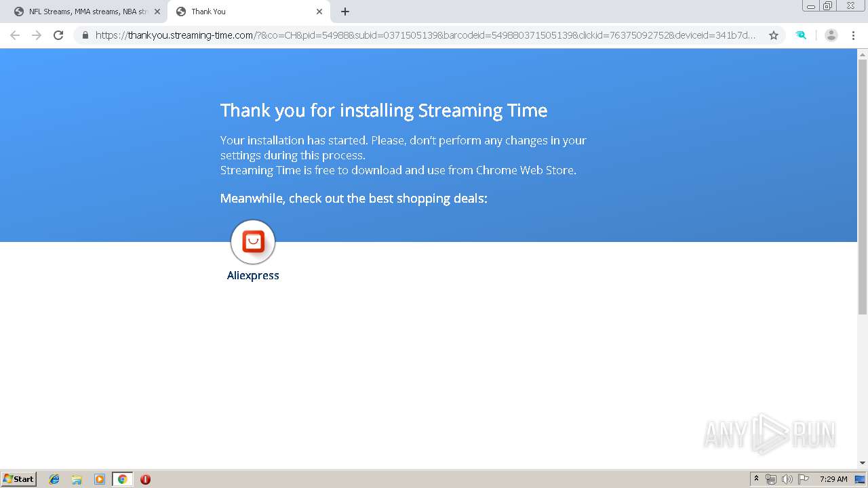This screenshot has width=868, height=488.
Task: Click the Show Desktop button
Action: click(861, 479)
